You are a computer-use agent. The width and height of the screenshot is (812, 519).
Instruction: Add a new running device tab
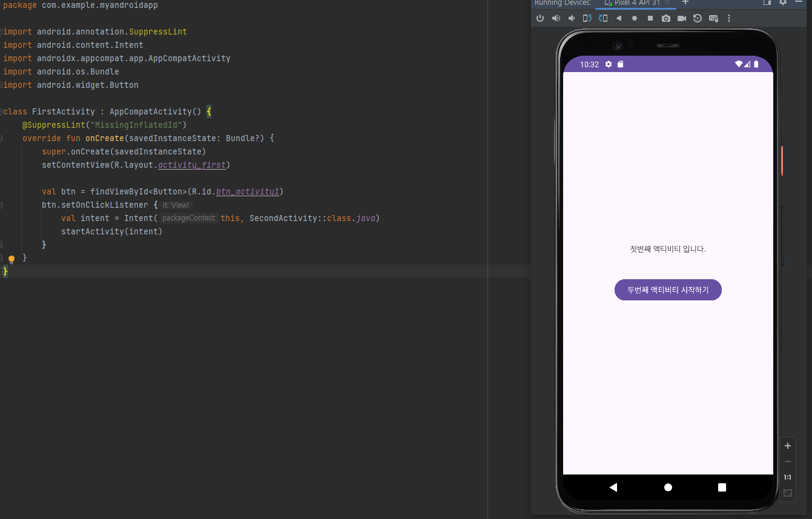click(x=685, y=2)
